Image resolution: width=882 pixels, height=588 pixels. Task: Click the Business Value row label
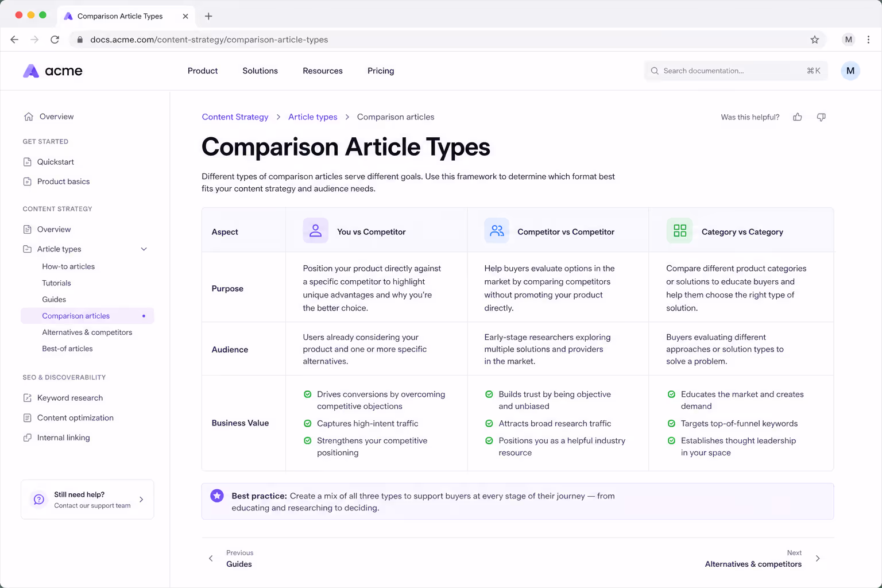(240, 423)
